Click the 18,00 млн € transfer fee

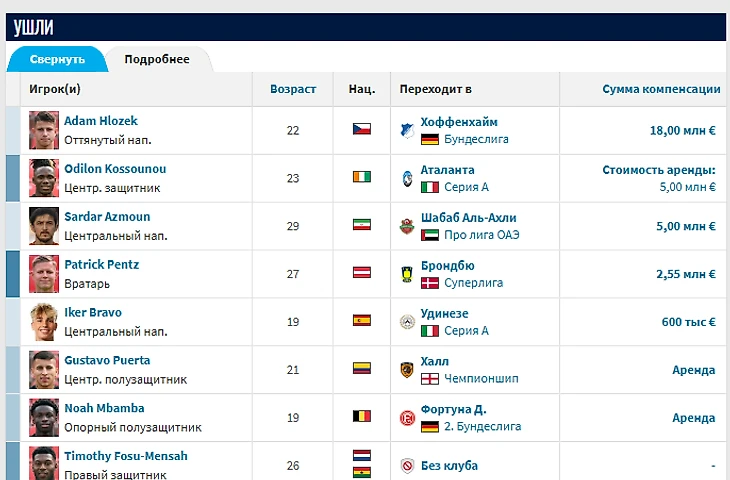682,130
